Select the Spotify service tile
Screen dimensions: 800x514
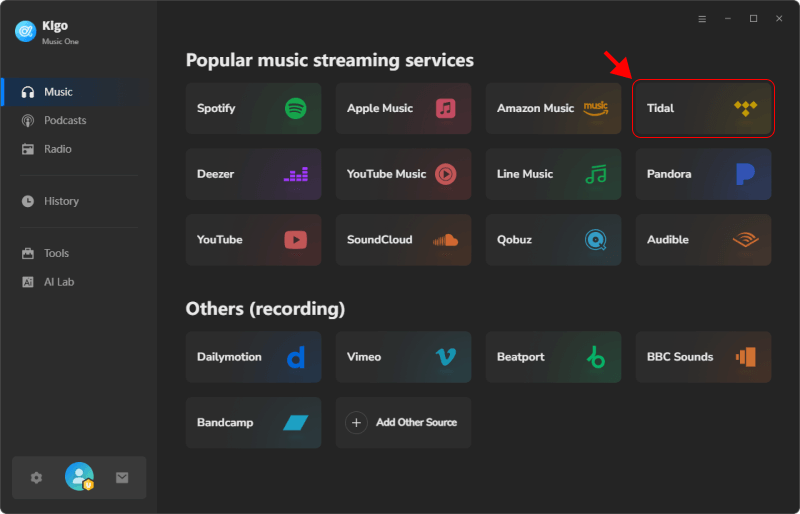(253, 108)
